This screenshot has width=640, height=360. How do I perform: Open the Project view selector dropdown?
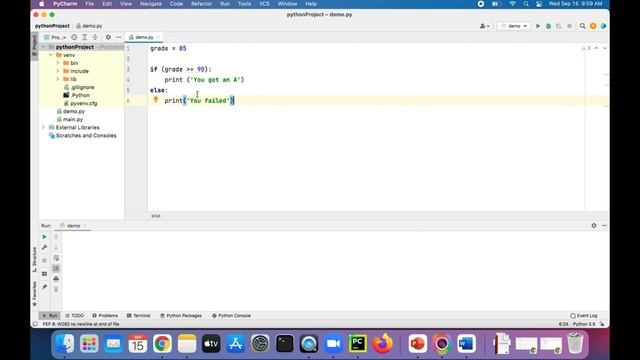click(55, 37)
